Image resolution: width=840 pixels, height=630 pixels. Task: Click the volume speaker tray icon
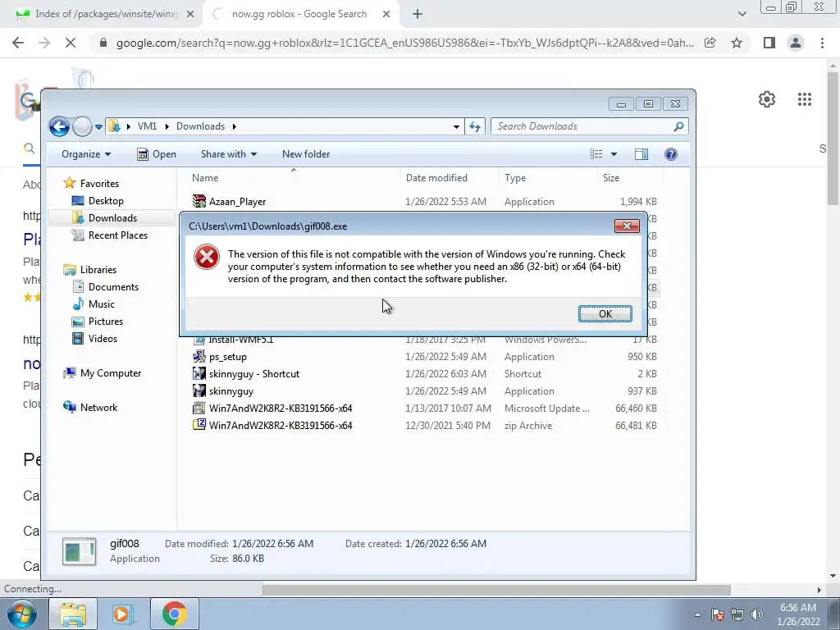point(757,614)
